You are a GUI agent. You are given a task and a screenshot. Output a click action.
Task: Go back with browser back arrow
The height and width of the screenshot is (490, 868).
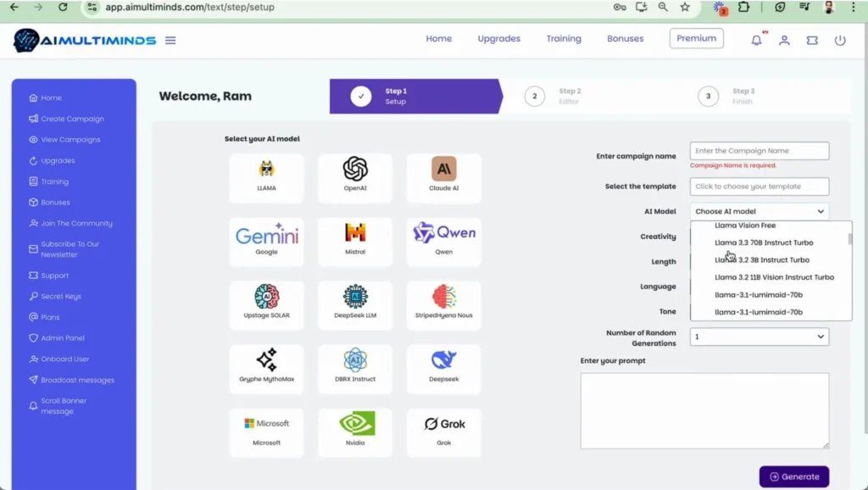coord(14,7)
